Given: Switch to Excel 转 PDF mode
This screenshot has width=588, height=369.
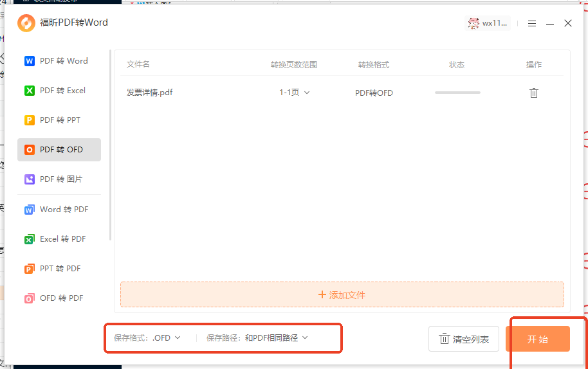Looking at the screenshot, I should click(x=59, y=239).
